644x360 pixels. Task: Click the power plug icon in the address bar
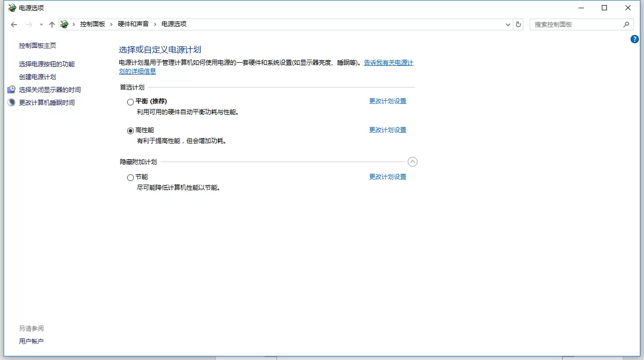(64, 24)
